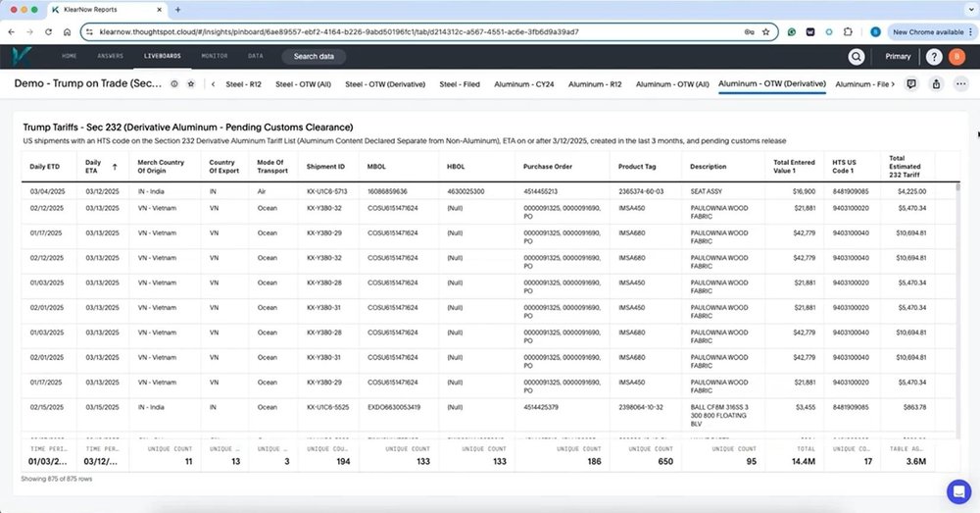This screenshot has width=980, height=513.
Task: Switch to the Steel - OTW (All) tab
Action: (303, 83)
